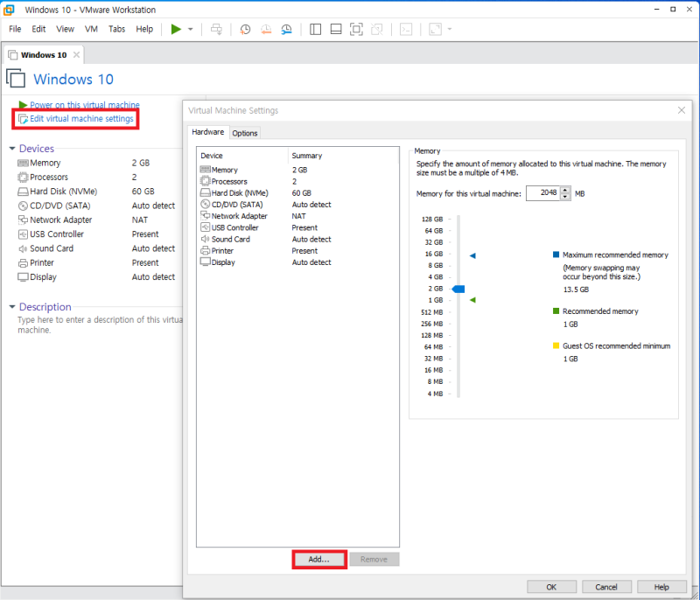Select the Take Snapshot clock icon
The image size is (700, 600).
244,29
